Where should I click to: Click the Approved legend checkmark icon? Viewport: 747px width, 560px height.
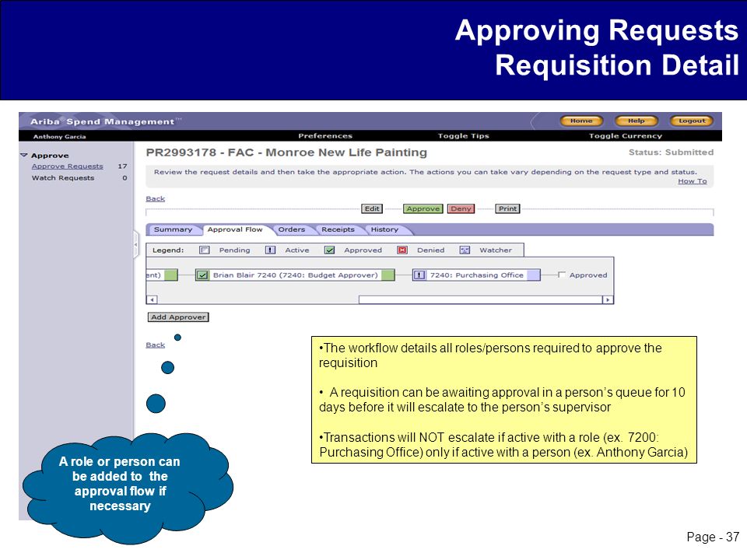(x=329, y=250)
